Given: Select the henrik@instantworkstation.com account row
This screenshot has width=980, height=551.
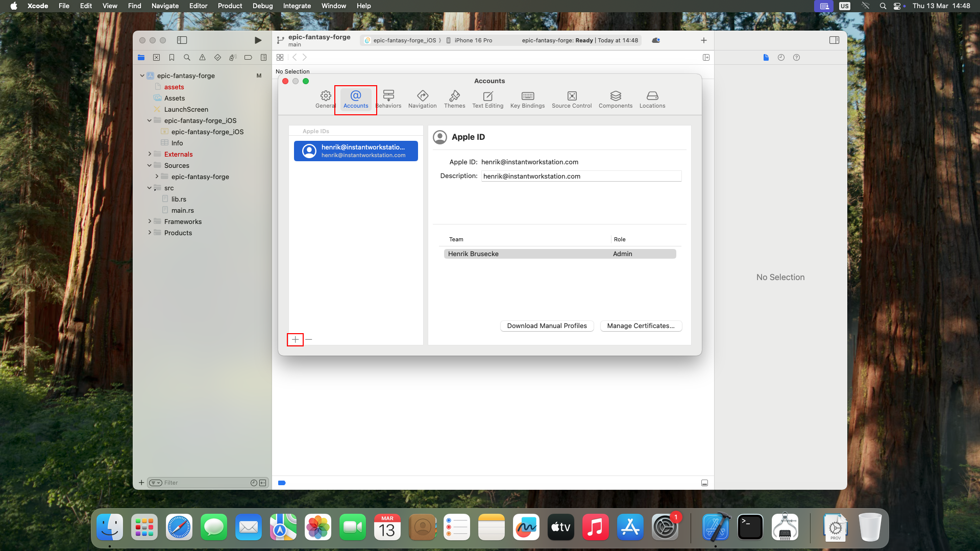Looking at the screenshot, I should click(356, 151).
